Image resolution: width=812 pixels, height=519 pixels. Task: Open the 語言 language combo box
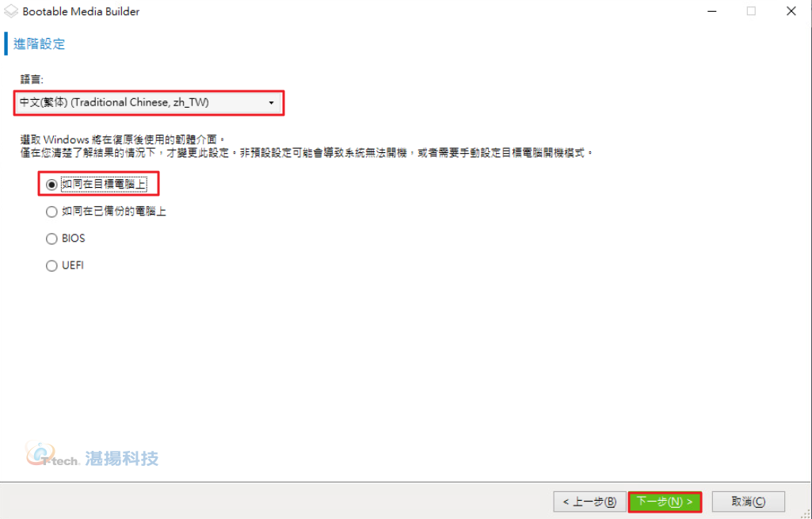149,102
